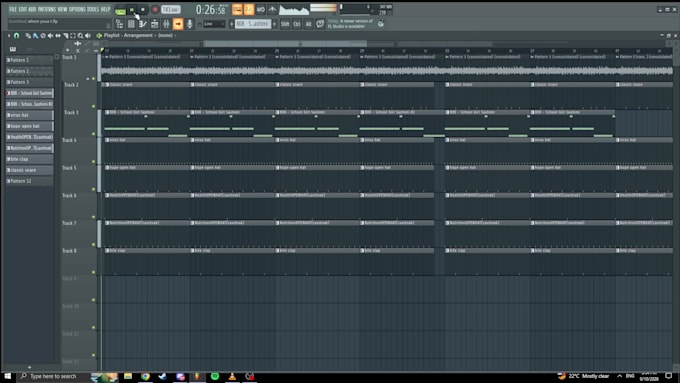Open the HELP menu

click(105, 9)
